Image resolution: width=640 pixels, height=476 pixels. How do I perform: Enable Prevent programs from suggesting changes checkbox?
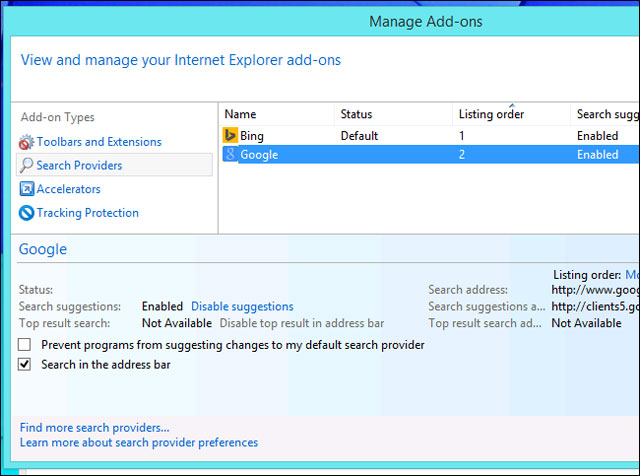25,345
